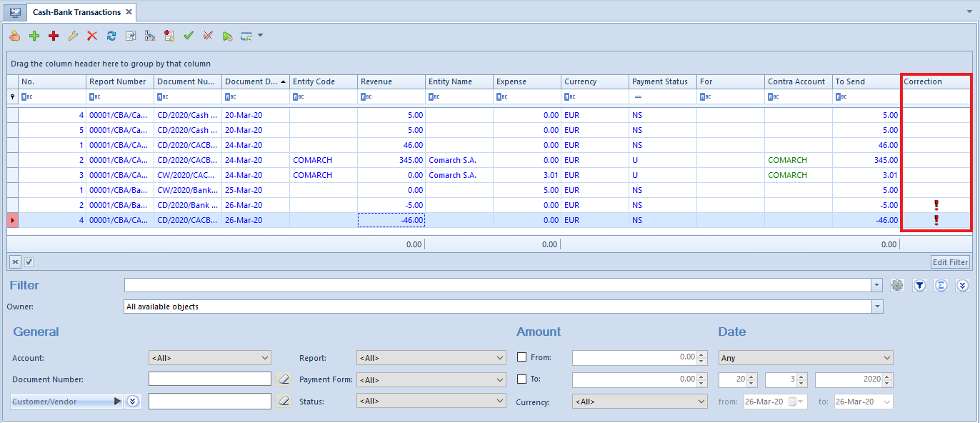980x423 pixels.
Task: Click red exclamation in -5.00 row
Action: 936,205
